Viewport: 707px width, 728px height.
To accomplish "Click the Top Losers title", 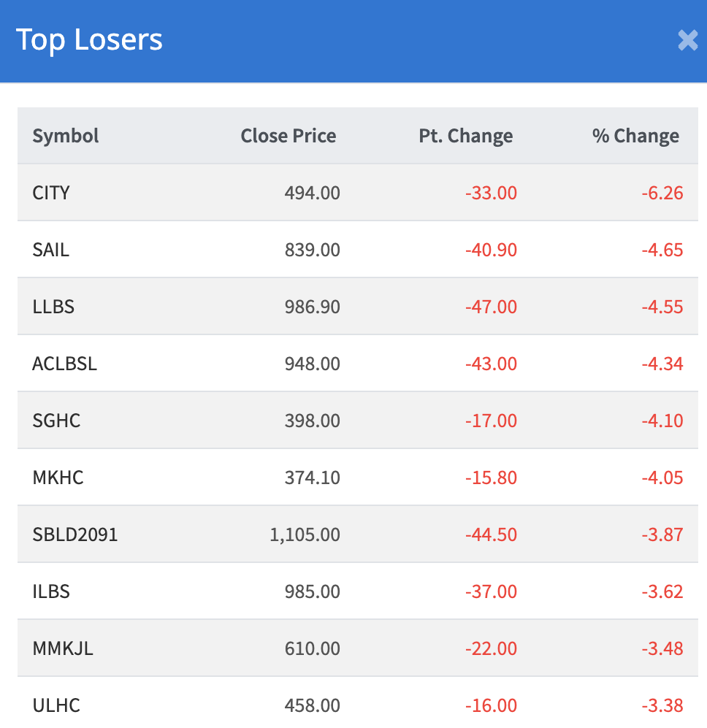I will [x=89, y=40].
